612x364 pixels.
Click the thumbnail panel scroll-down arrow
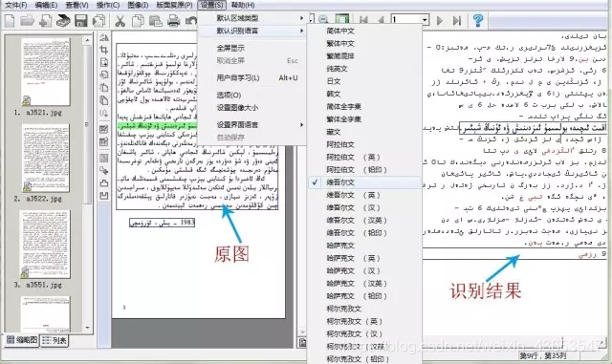pos(87,328)
